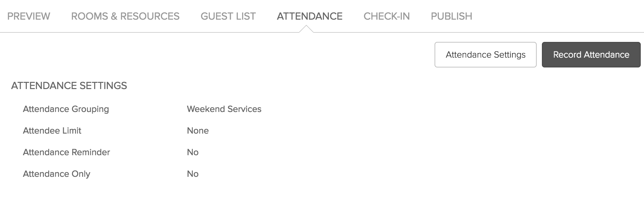Click the Attendee Limit label
The image size is (644, 203).
pyautogui.click(x=52, y=131)
